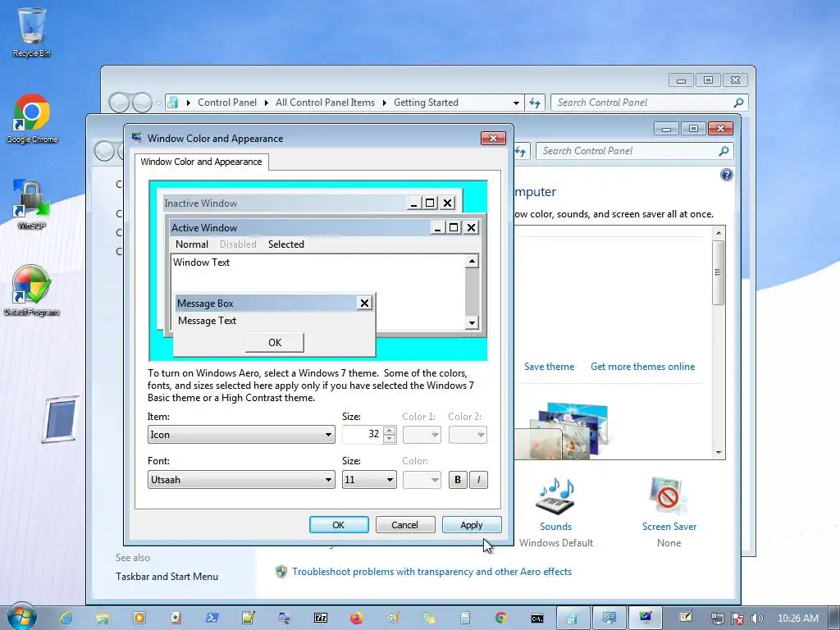This screenshot has width=840, height=630.
Task: Click the Disabled menu item in preview
Action: [238, 244]
